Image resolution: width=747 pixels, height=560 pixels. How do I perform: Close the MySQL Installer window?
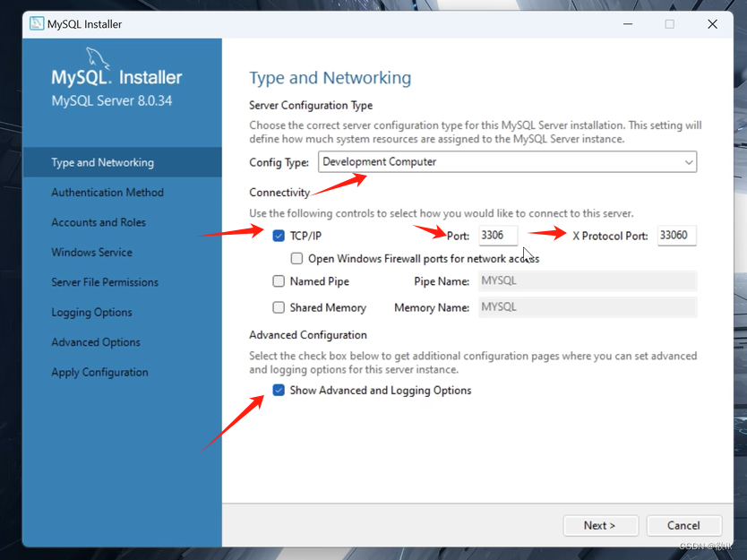click(712, 24)
